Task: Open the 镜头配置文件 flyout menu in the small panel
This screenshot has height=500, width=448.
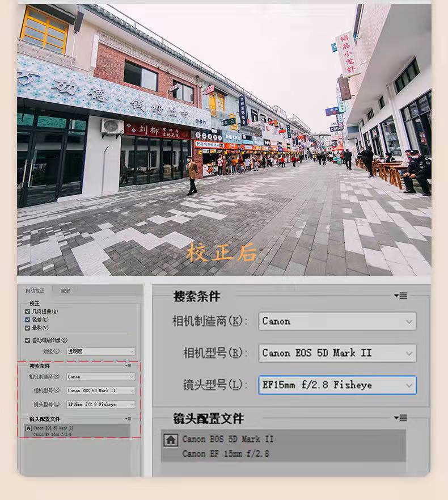Action: 128,419
